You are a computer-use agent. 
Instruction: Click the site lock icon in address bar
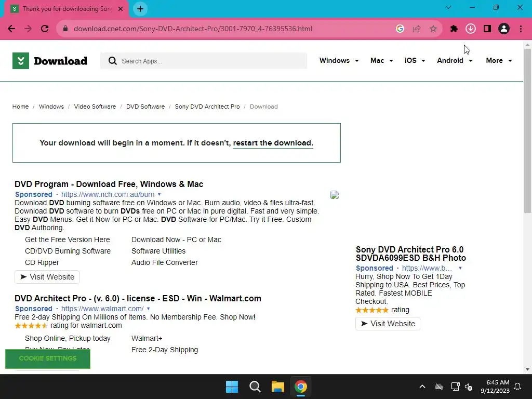tap(65, 29)
